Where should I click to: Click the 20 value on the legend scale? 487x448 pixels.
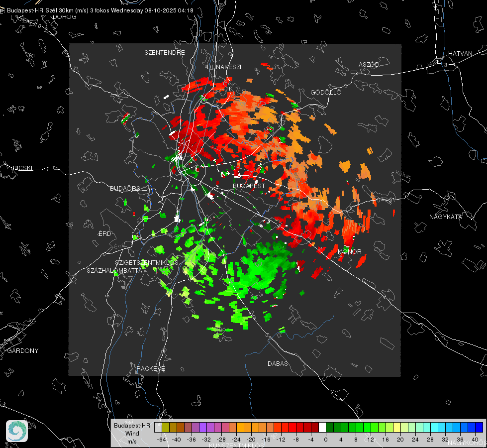[400, 440]
